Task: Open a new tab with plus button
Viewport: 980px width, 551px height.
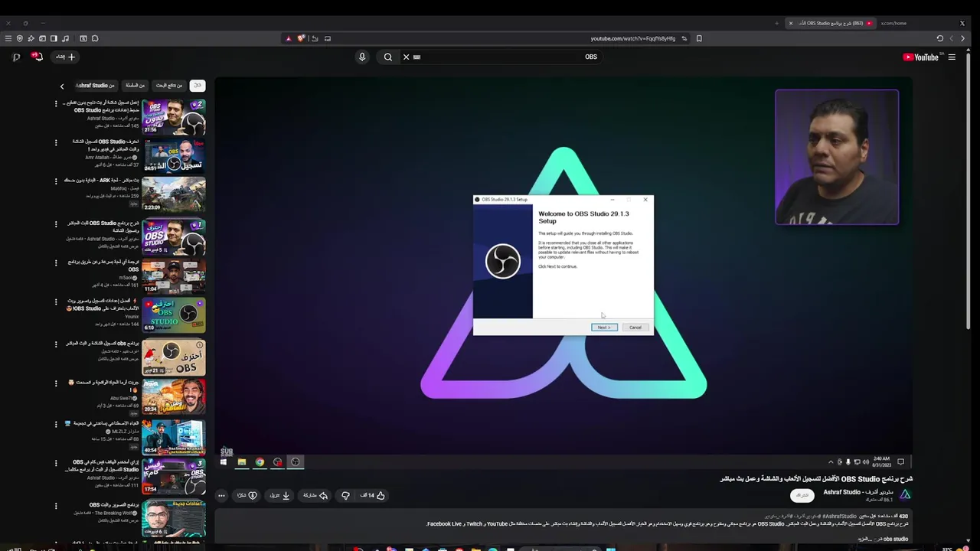Action: tap(776, 23)
